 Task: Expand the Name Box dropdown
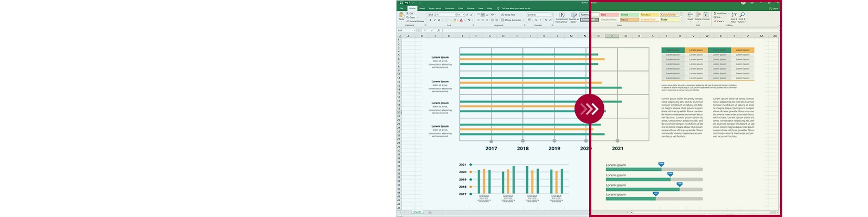click(415, 30)
